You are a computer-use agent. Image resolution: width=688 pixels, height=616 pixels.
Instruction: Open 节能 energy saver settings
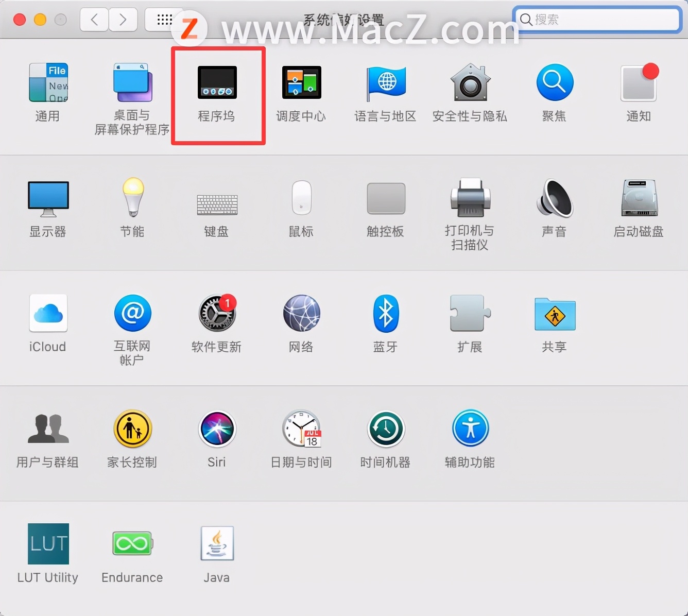[132, 209]
